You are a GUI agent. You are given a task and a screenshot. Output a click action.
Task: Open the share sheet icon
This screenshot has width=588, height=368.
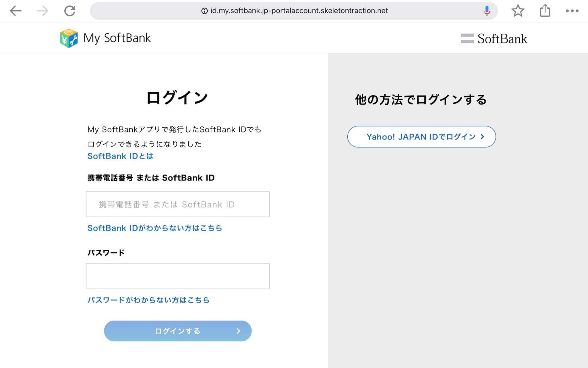(x=545, y=11)
